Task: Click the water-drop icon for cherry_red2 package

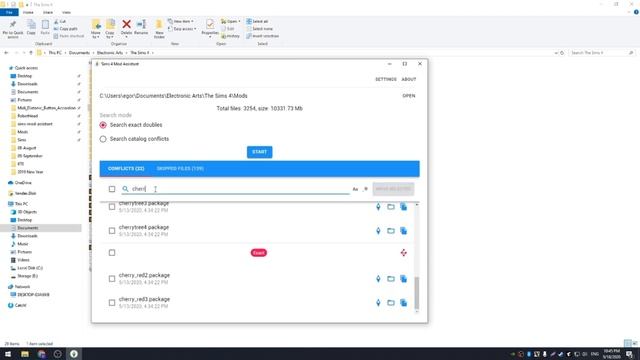Action: [x=378, y=279]
